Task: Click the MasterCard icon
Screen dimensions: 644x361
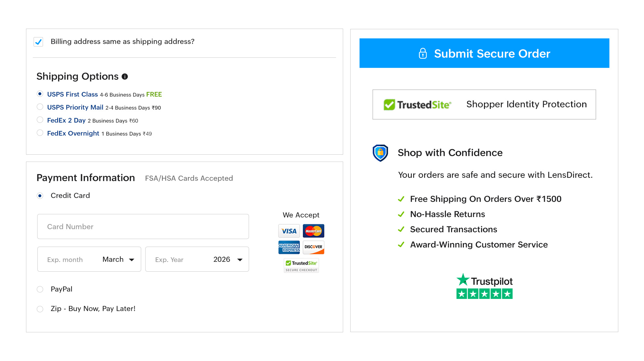Action: [x=313, y=231]
